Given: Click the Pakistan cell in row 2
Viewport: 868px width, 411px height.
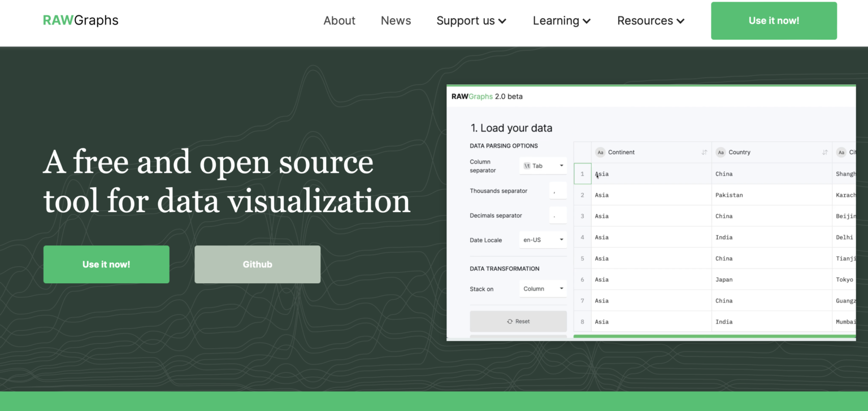Looking at the screenshot, I should pyautogui.click(x=772, y=195).
